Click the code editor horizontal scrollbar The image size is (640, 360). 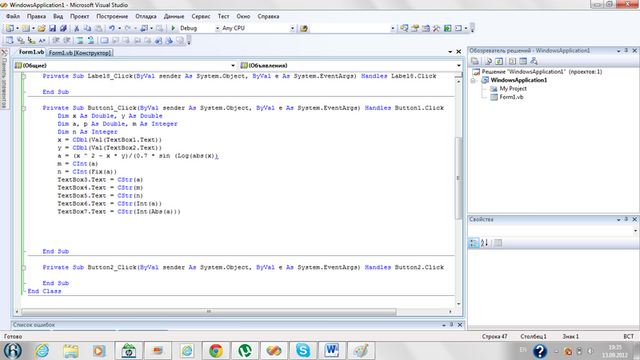pos(209,311)
